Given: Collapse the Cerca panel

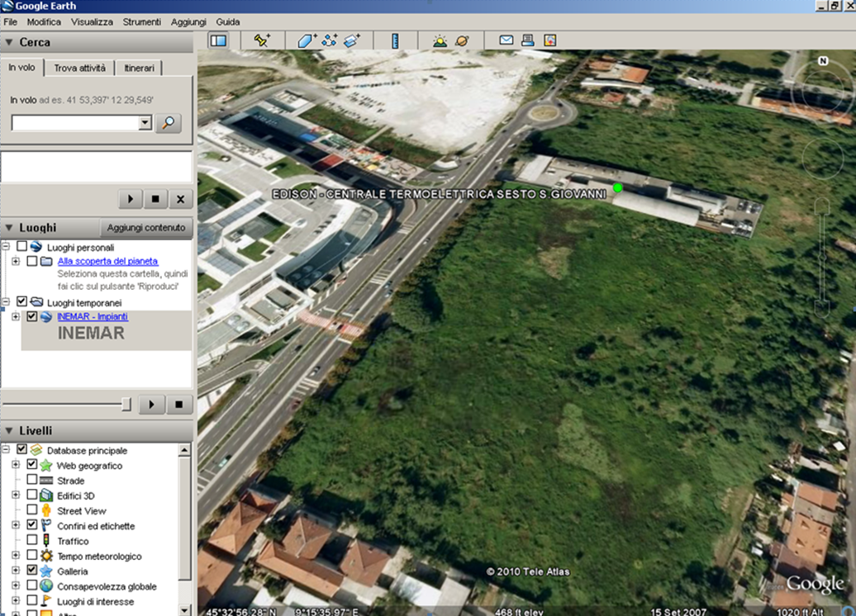Looking at the screenshot, I should (x=9, y=42).
